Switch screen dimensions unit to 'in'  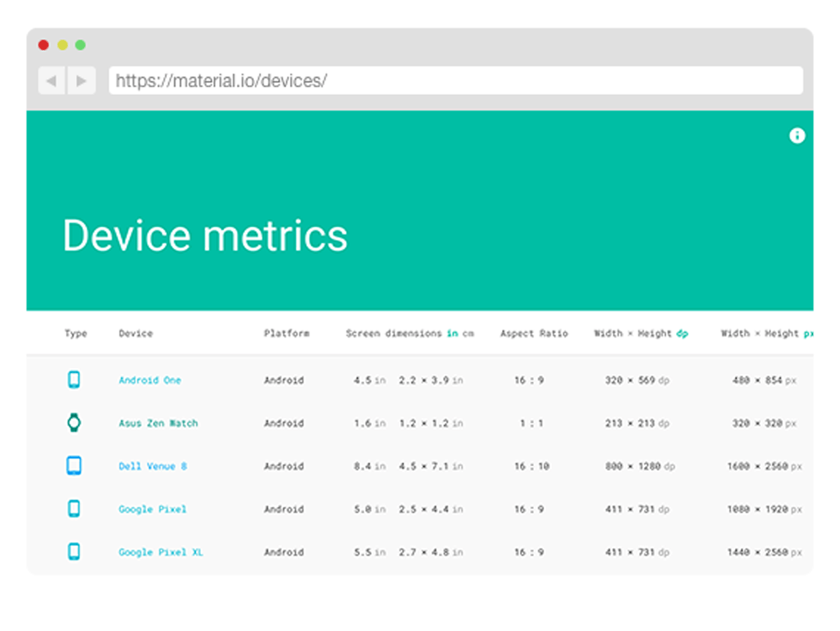(452, 333)
